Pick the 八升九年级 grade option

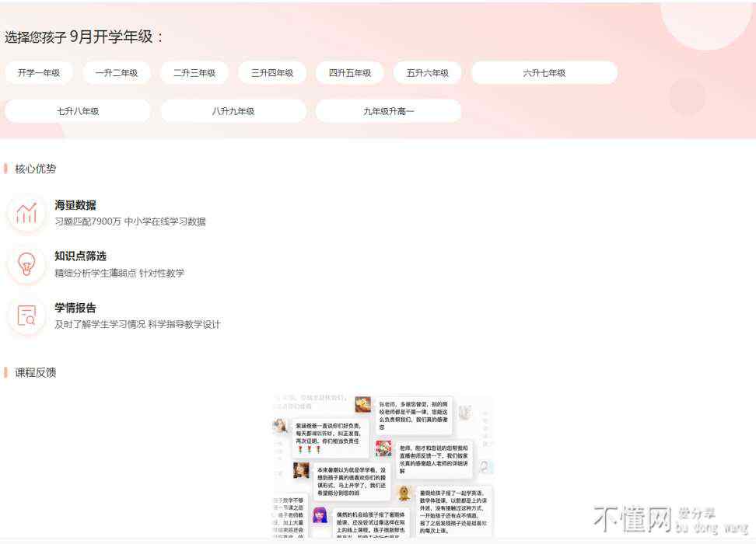[233, 111]
